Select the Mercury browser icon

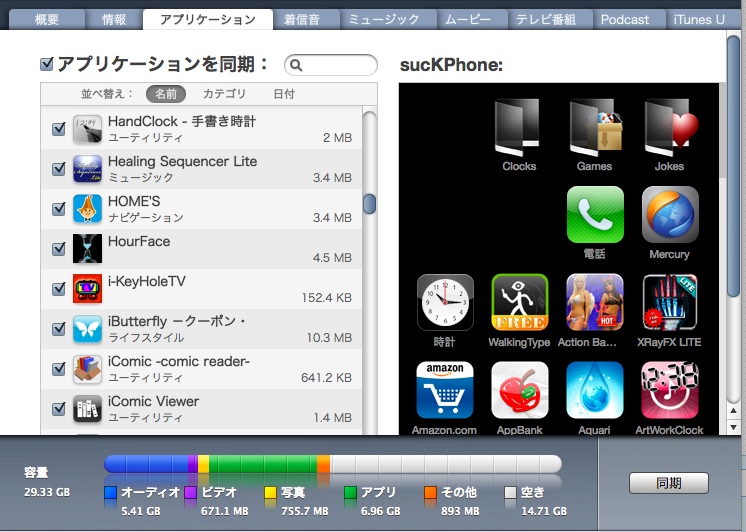click(x=670, y=215)
